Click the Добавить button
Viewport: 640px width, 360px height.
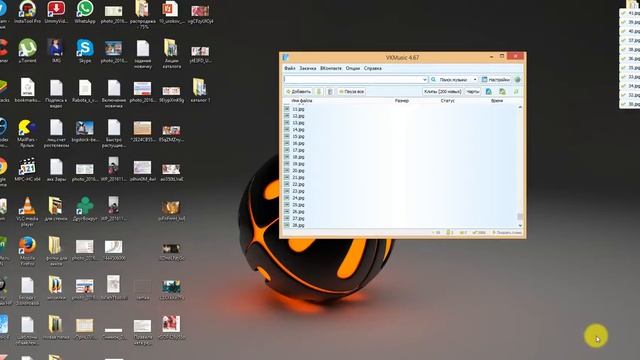pos(298,91)
